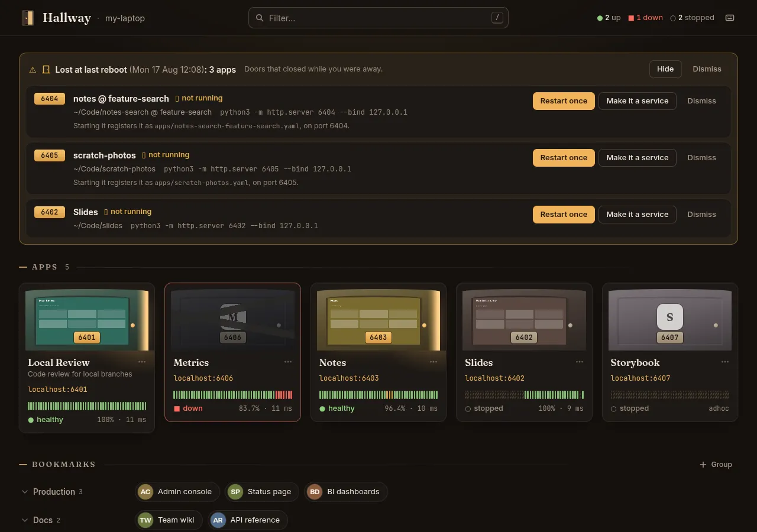This screenshot has height=532, width=757.
Task: Filter by the 1 down status
Action: 645,18
